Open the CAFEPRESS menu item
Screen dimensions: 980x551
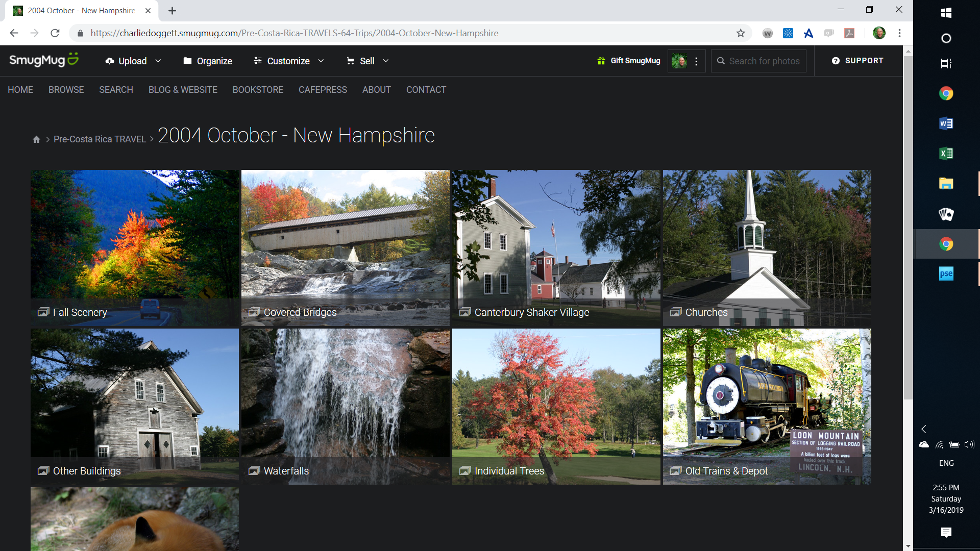tap(323, 90)
